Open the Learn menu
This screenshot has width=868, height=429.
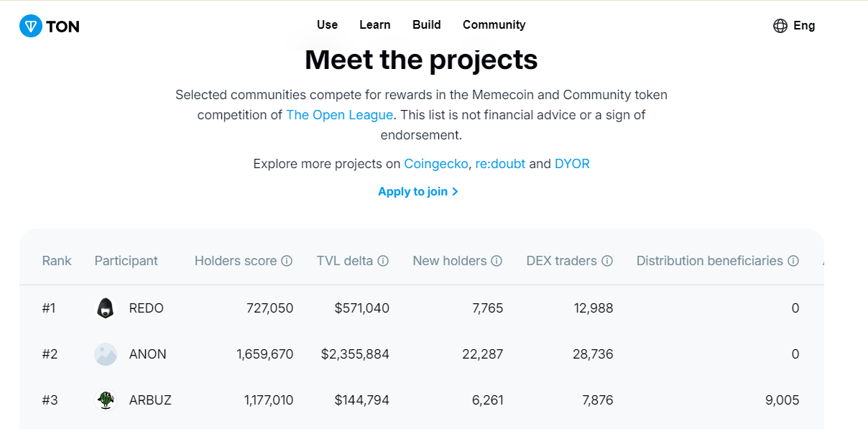(375, 24)
